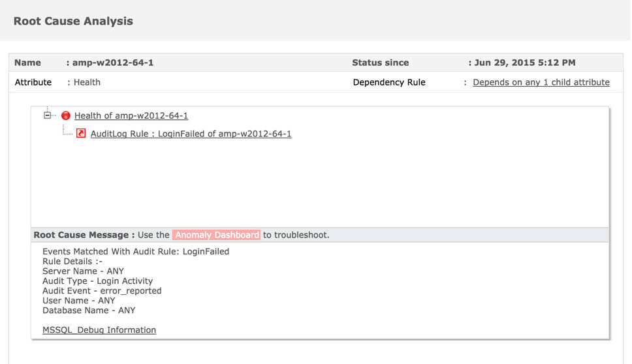Open the Health of amp-w2012-64-1 link
The width and height of the screenshot is (632, 364).
coord(131,116)
